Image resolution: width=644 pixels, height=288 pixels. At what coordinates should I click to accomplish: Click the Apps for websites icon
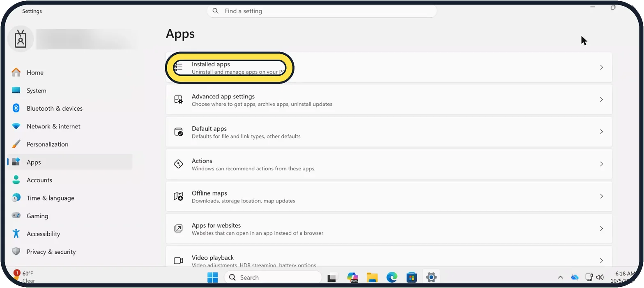pyautogui.click(x=178, y=228)
